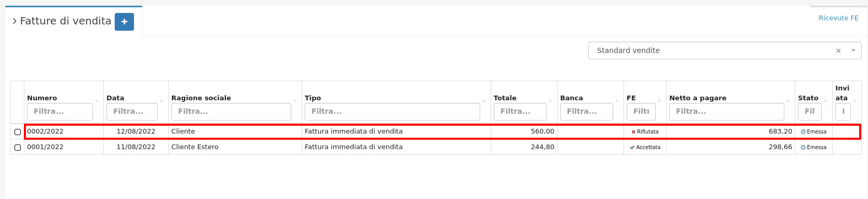Image resolution: width=868 pixels, height=199 pixels.
Task: Click Emessa status icon on Cliente Estero row
Action: click(x=803, y=148)
